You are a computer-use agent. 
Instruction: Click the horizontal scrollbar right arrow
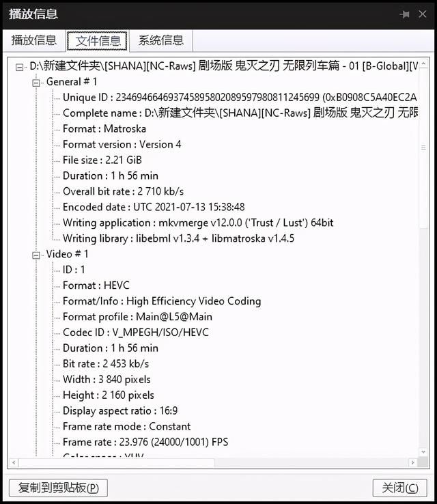click(x=413, y=463)
